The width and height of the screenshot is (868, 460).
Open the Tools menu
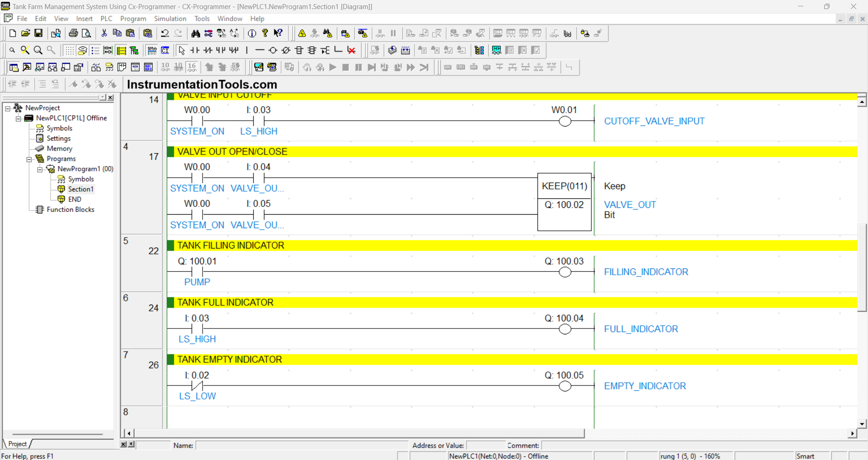coord(202,19)
